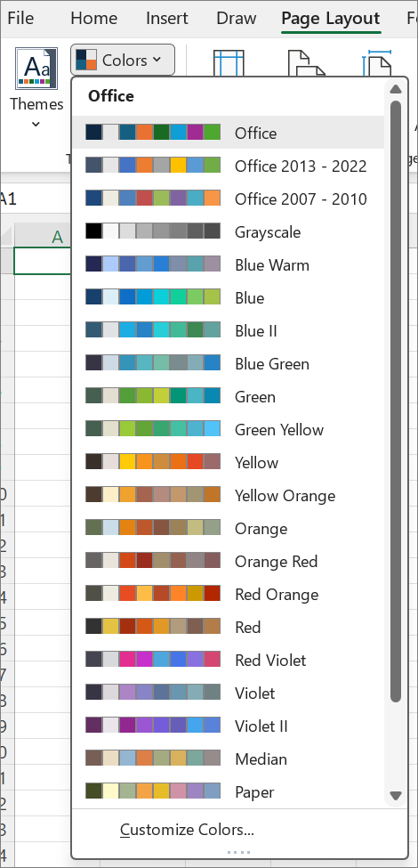418x868 pixels.
Task: Choose the Paper color scheme
Action: click(229, 791)
